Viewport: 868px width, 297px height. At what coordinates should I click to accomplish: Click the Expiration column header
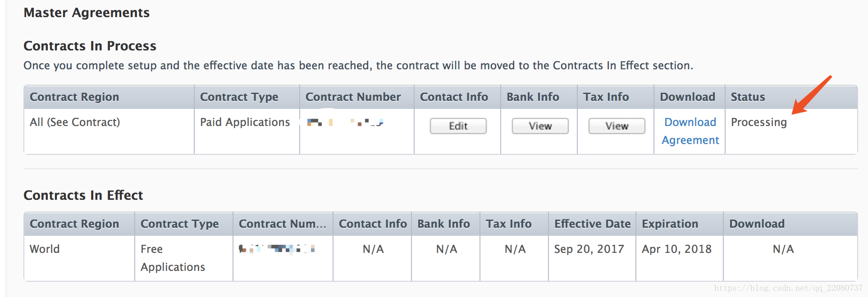[670, 224]
